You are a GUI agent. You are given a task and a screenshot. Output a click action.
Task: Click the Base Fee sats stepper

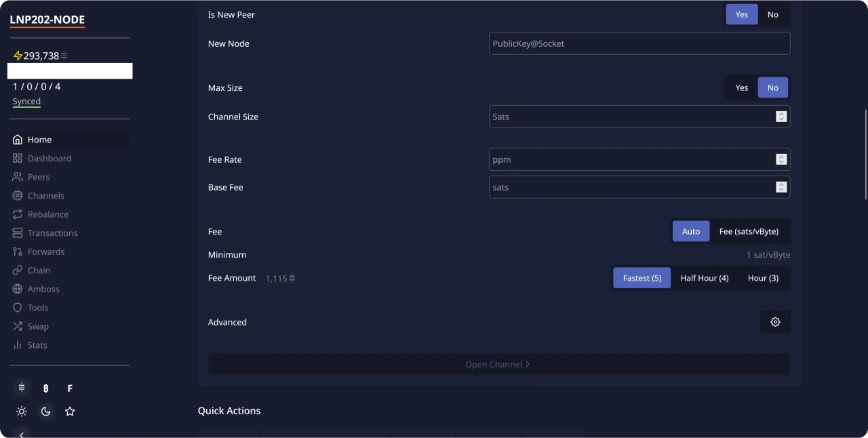(x=781, y=187)
